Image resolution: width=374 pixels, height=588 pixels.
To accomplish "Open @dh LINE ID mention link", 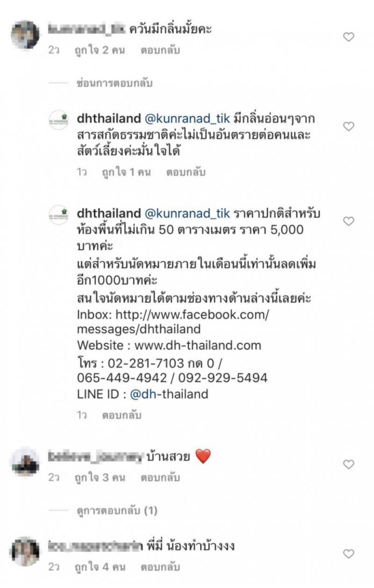I will tap(143, 394).
